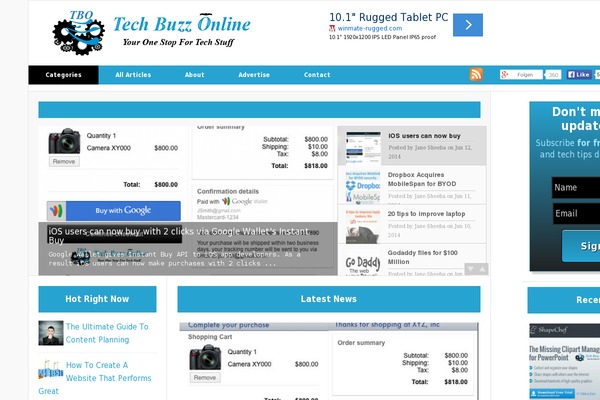Open the Advertise page
Image resolution: width=600 pixels, height=400 pixels.
254,75
